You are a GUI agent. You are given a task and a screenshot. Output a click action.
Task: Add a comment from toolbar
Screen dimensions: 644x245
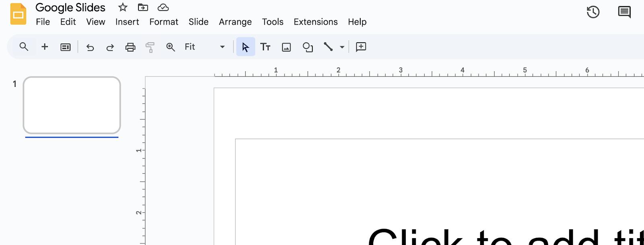pos(361,47)
